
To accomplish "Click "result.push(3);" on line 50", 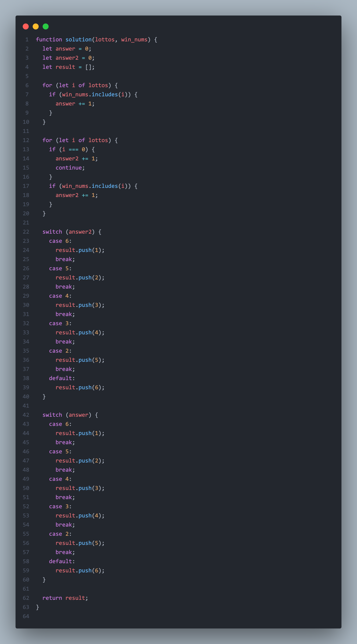I will point(80,488).
